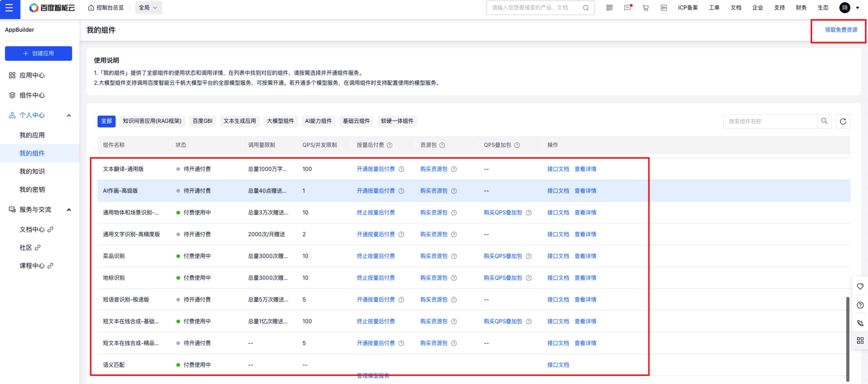868x384 pixels.
Task: Click the heart feedback icon
Action: click(x=860, y=287)
